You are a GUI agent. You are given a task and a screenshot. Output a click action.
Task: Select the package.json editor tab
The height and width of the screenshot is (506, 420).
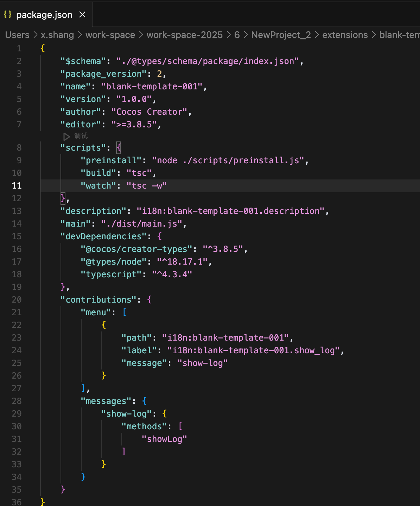click(x=46, y=14)
